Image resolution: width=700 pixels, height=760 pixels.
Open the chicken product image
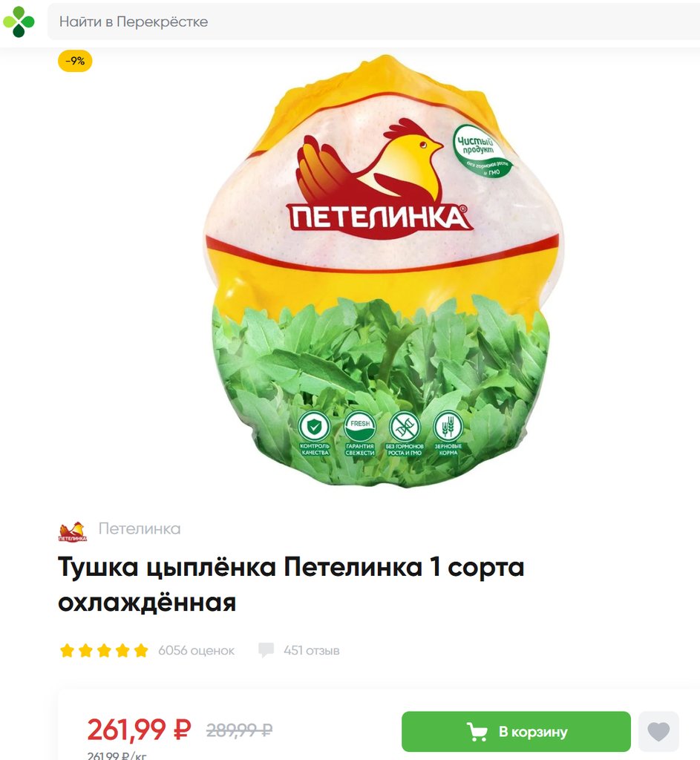383,272
